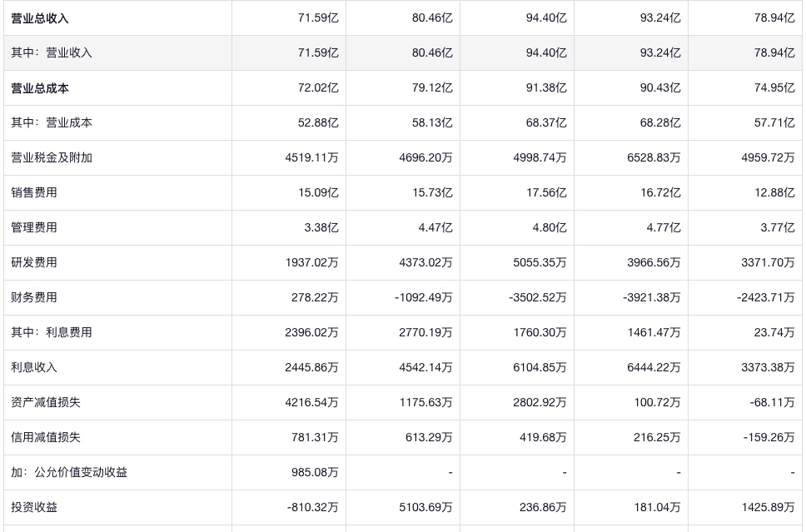Viewport: 806px width, 532px height.
Task: Select the 营业税金及附加 row label
Action: 52,158
